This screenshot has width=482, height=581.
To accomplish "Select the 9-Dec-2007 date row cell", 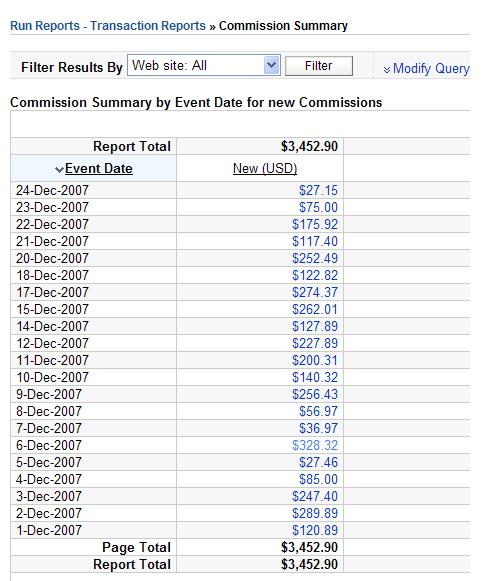I will click(x=93, y=394).
